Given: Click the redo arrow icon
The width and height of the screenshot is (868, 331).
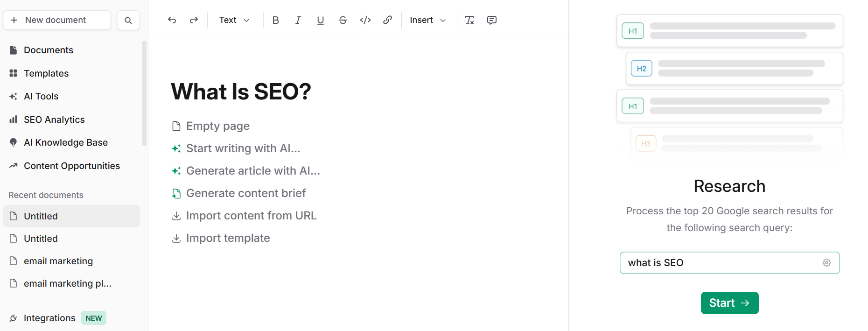Looking at the screenshot, I should click(x=194, y=20).
